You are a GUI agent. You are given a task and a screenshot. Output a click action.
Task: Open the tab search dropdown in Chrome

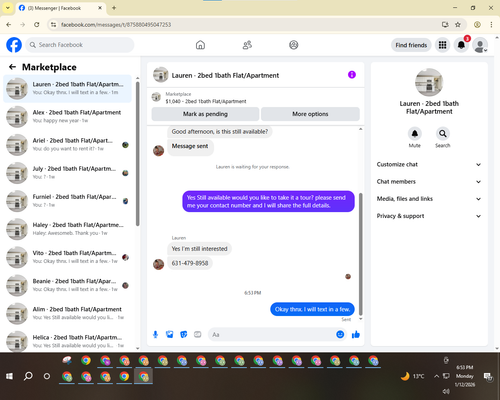tap(8, 8)
